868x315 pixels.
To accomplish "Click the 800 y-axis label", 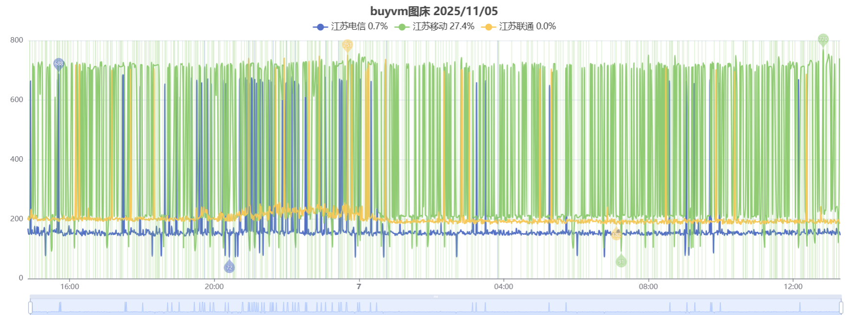I will pyautogui.click(x=17, y=40).
